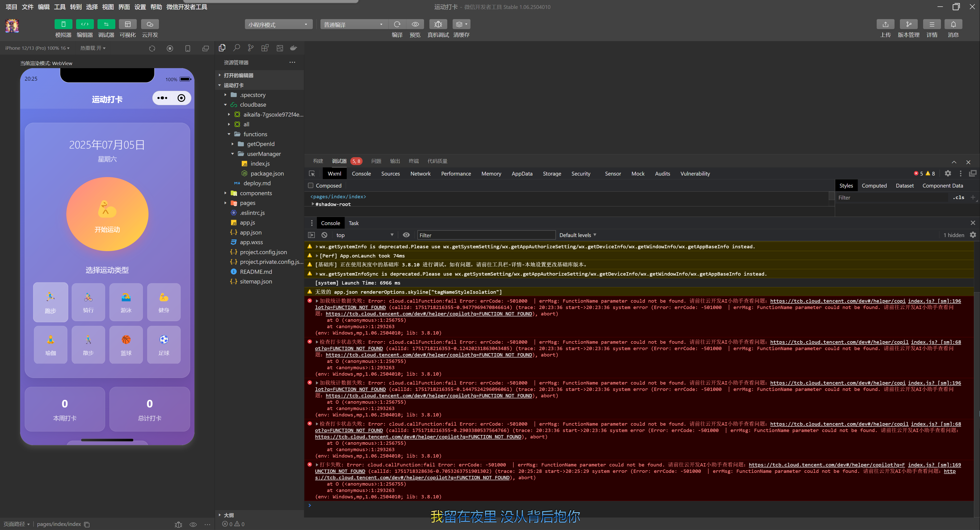Open the 工具 menu
The image size is (980, 530).
60,7
